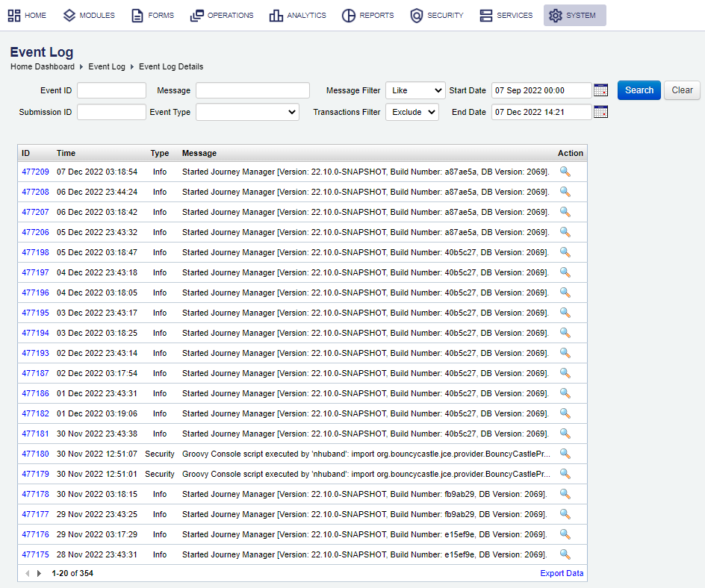
Task: Click the Reports pie chart icon
Action: click(x=347, y=15)
